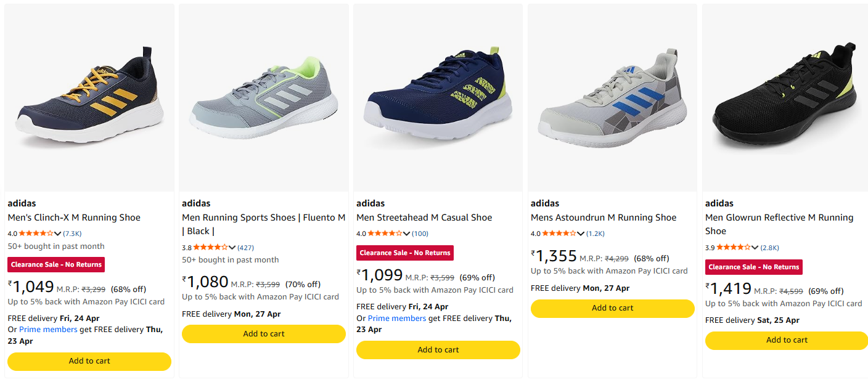Expand rating breakdown arrow for Fluento M shoe
Screen dimensions: 868x382
[x=232, y=247]
